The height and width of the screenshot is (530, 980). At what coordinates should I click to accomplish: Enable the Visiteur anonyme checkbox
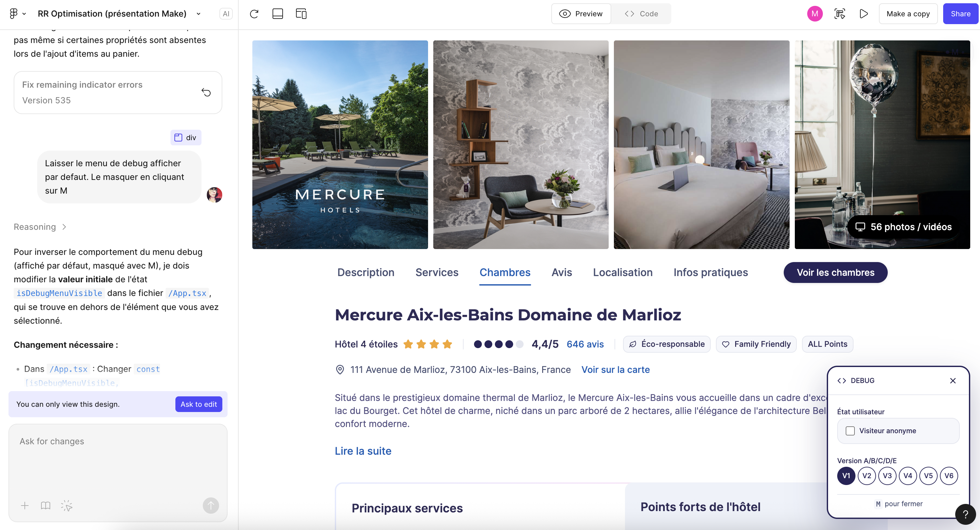[850, 431]
